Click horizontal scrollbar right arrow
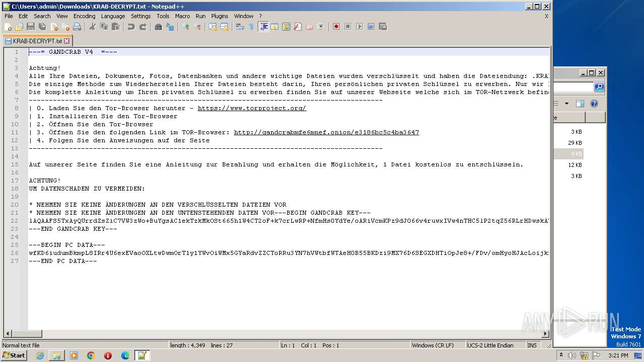This screenshot has width=644, height=362. click(x=545, y=333)
